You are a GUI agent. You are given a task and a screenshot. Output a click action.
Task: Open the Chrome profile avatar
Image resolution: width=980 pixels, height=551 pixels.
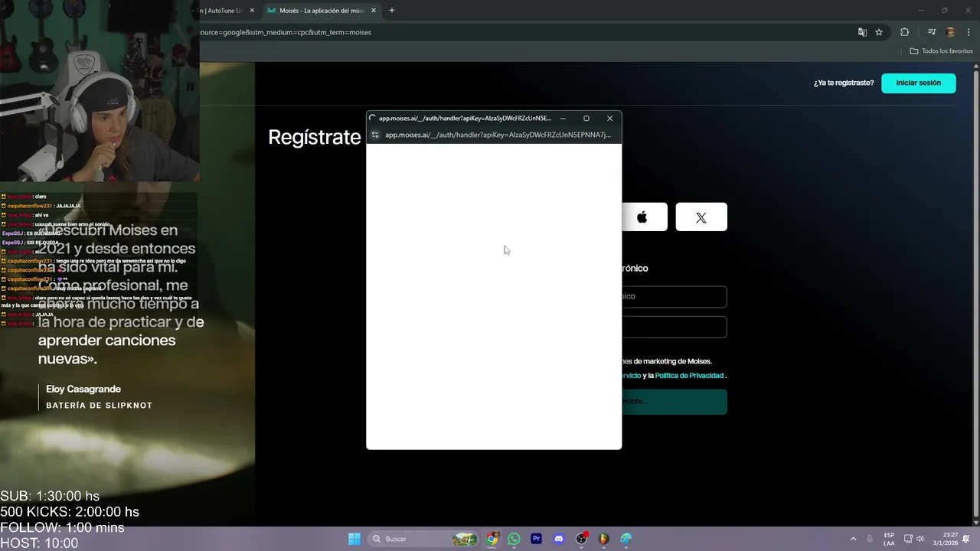click(x=950, y=32)
